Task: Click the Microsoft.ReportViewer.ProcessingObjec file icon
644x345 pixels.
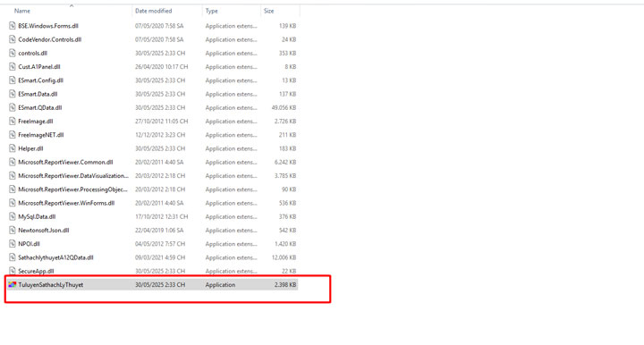Action: (x=13, y=189)
